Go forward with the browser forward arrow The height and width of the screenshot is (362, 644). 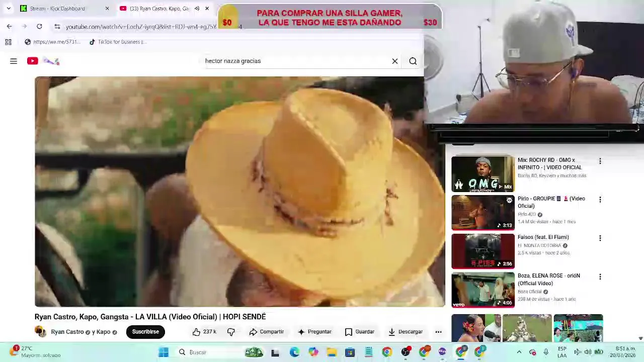(x=24, y=26)
